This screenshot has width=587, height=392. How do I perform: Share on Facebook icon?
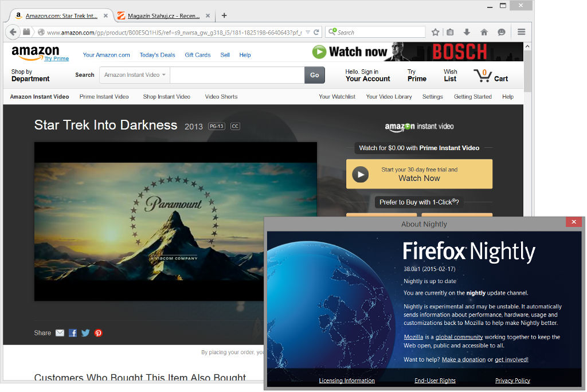73,333
